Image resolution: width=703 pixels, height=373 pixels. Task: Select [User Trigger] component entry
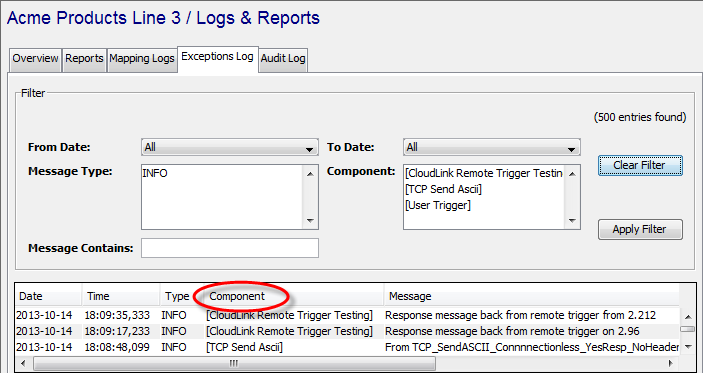coord(438,206)
